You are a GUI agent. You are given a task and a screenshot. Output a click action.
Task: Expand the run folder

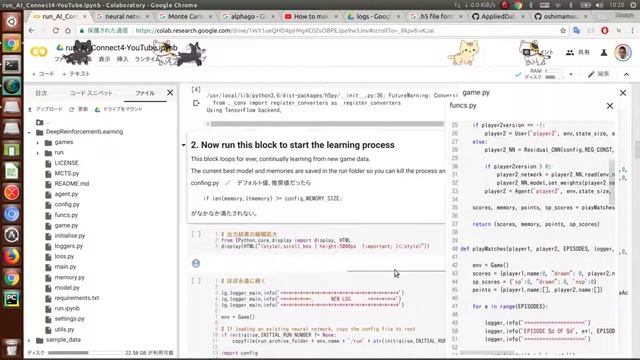coord(38,153)
